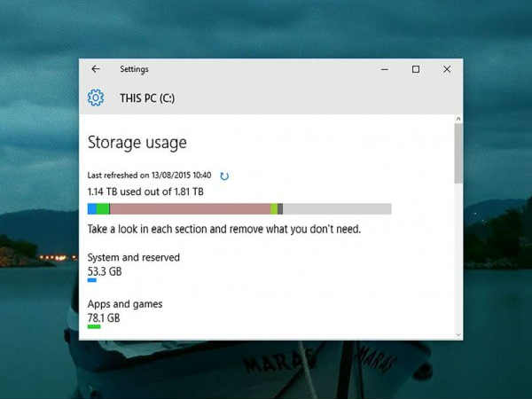This screenshot has width=532, height=399.
Task: Click the gray free-space part of bar
Action: [x=337, y=209]
